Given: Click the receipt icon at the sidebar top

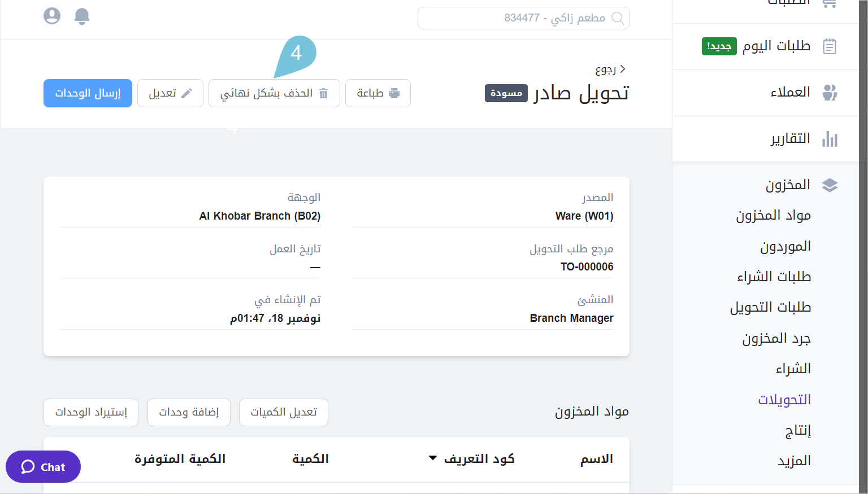Looking at the screenshot, I should coord(830,3).
